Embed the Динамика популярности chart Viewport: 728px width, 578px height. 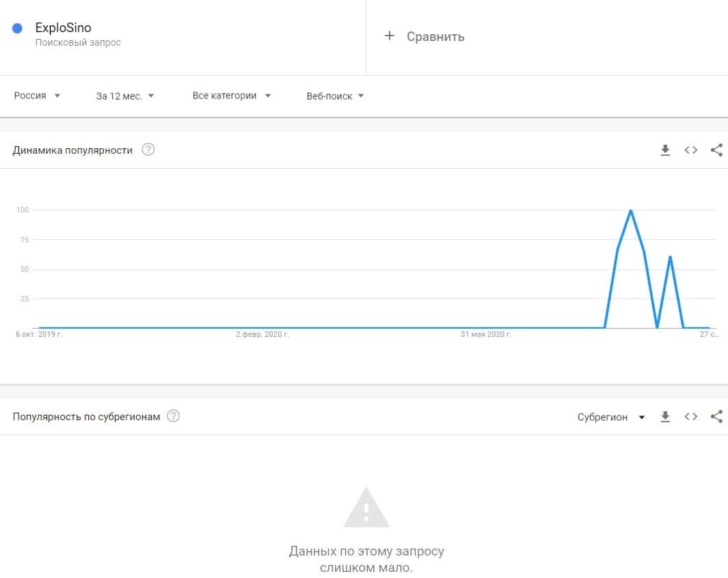pos(691,150)
